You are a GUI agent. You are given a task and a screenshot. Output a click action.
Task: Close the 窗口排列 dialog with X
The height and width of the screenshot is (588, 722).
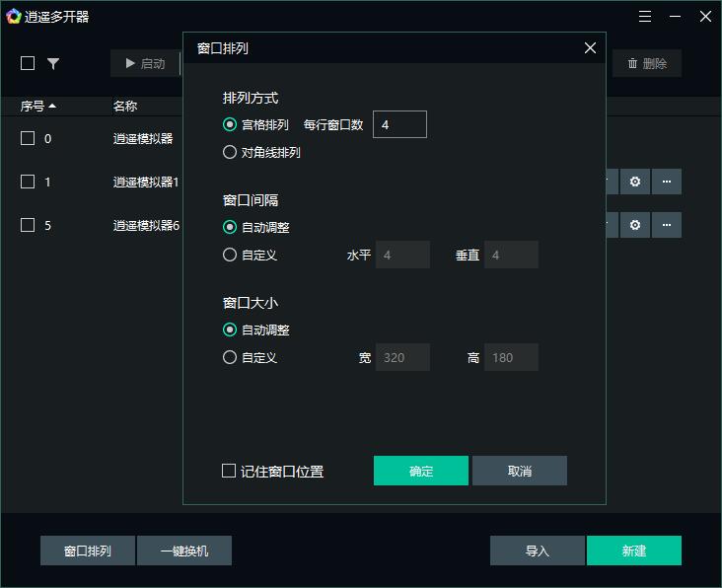[590, 48]
